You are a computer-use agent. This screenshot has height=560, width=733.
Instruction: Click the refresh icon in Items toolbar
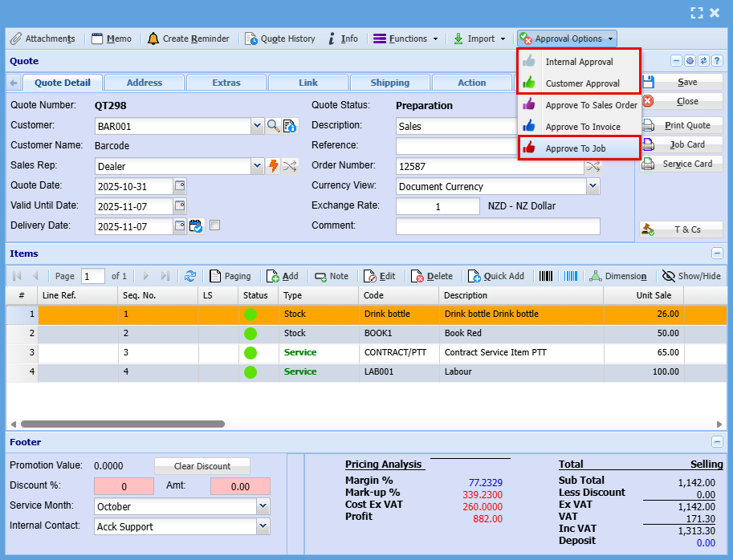coord(190,276)
